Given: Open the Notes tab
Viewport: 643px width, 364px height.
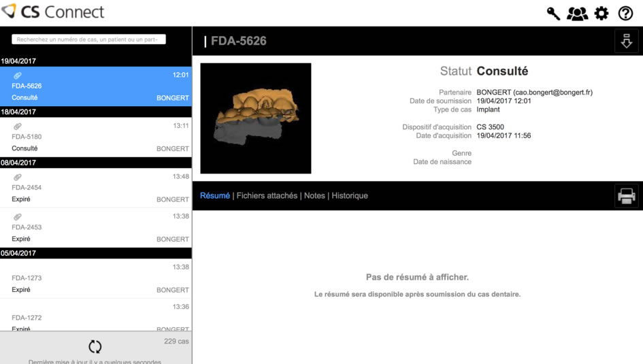Looking at the screenshot, I should [314, 196].
